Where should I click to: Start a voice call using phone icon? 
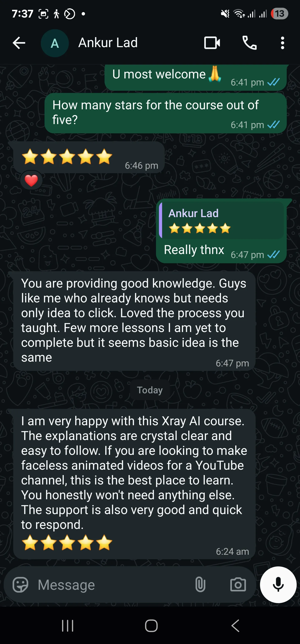coord(249,43)
